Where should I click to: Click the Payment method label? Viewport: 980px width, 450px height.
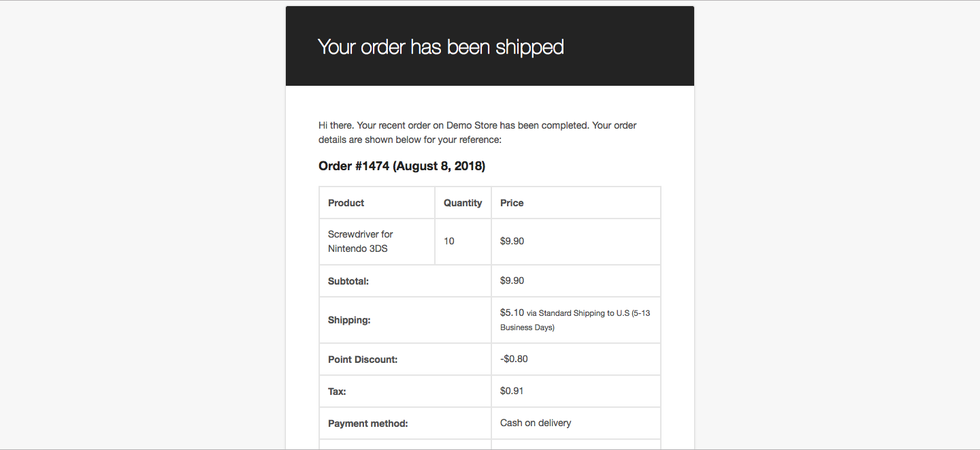click(x=368, y=423)
